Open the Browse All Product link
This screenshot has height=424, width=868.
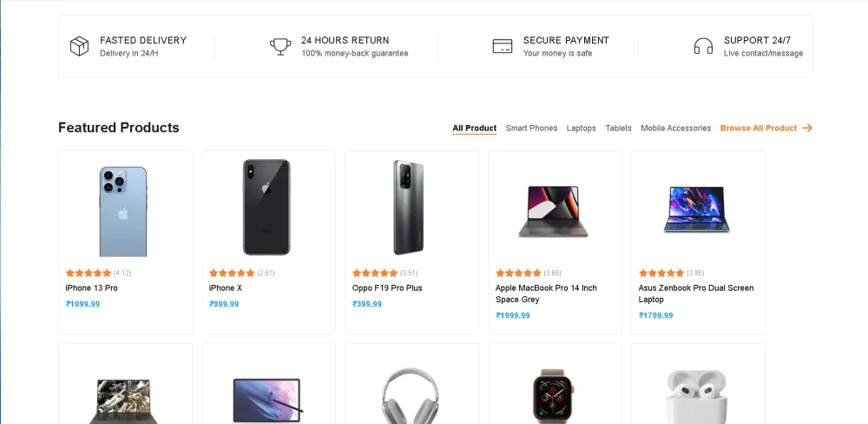[x=758, y=128]
